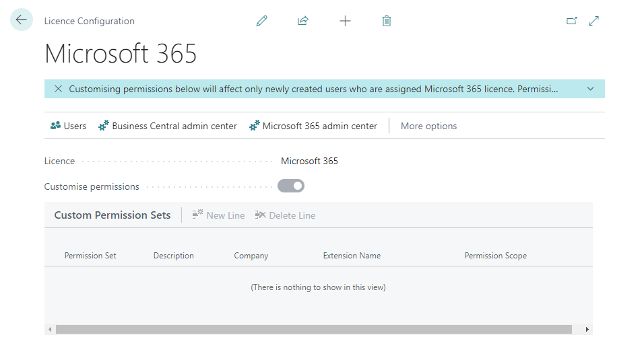Click horizontal scrollbar left arrow
Screen dimensions: 644x360
pyautogui.click(x=50, y=329)
